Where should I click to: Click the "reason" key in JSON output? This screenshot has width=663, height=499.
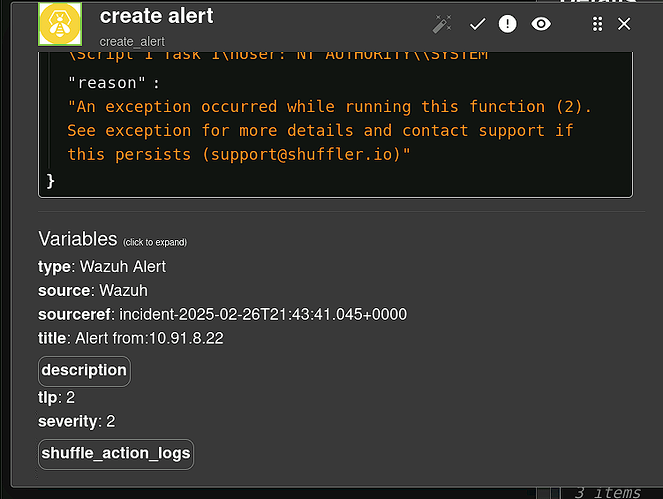pyautogui.click(x=113, y=82)
